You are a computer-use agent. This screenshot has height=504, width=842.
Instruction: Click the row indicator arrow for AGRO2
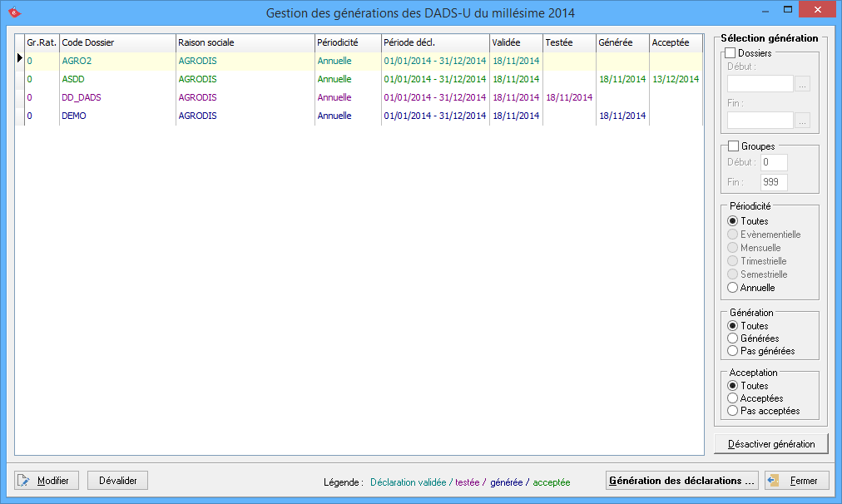pos(20,59)
